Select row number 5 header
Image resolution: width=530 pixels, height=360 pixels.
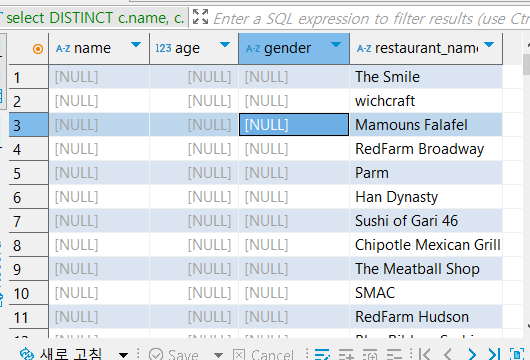28,173
